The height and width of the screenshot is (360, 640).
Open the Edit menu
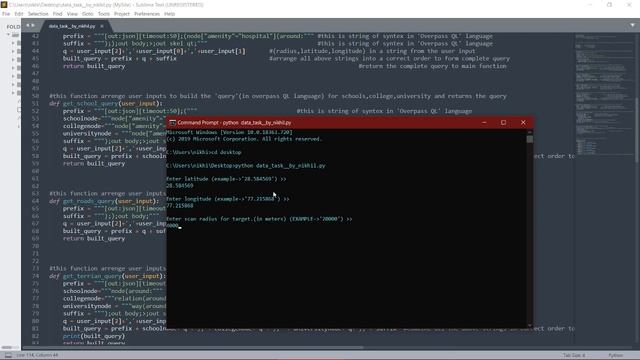(x=19, y=14)
